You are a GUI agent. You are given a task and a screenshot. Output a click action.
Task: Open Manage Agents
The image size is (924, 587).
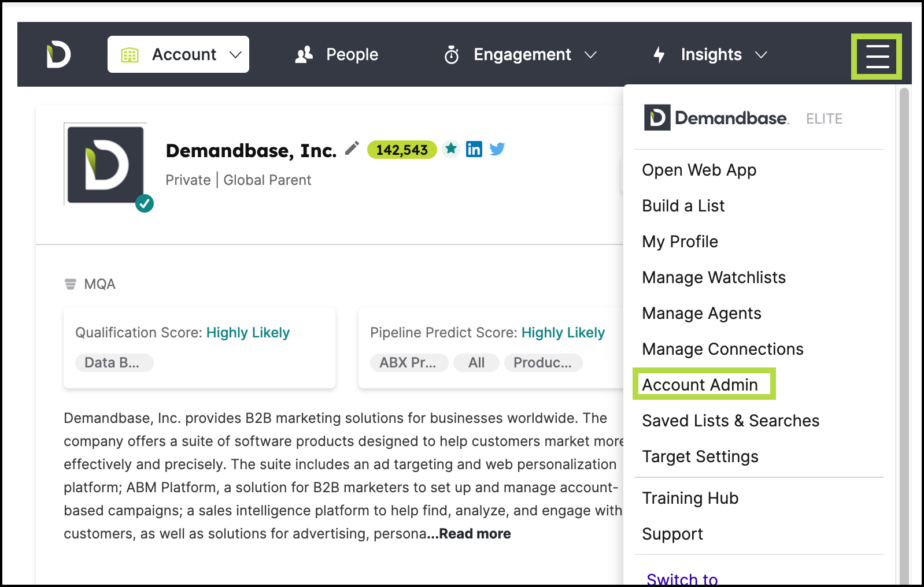click(701, 313)
